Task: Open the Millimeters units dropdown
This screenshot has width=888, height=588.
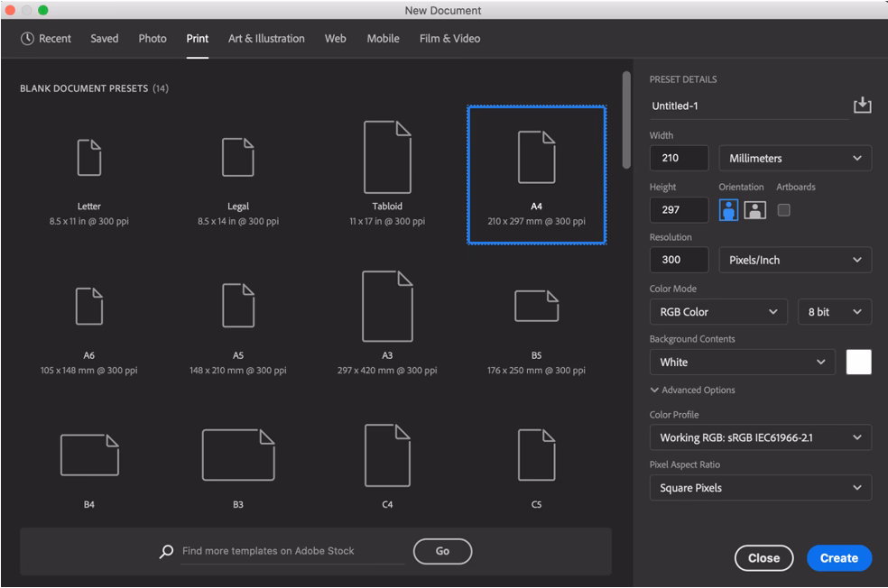Action: 794,158
